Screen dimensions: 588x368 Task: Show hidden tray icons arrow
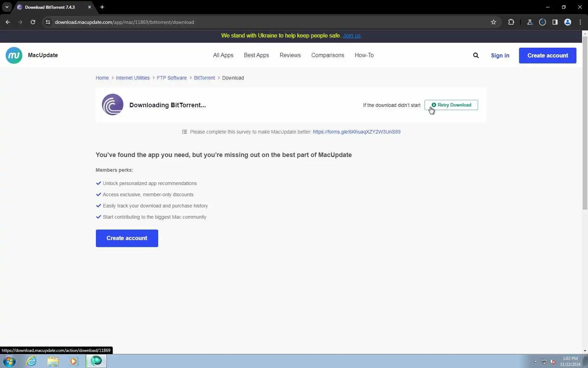coord(535,361)
